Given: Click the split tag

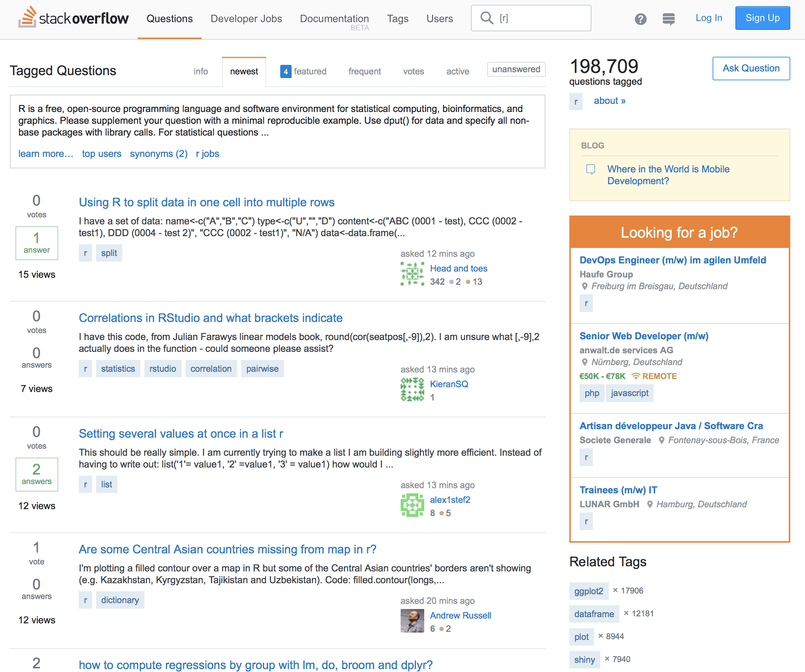Looking at the screenshot, I should (109, 253).
